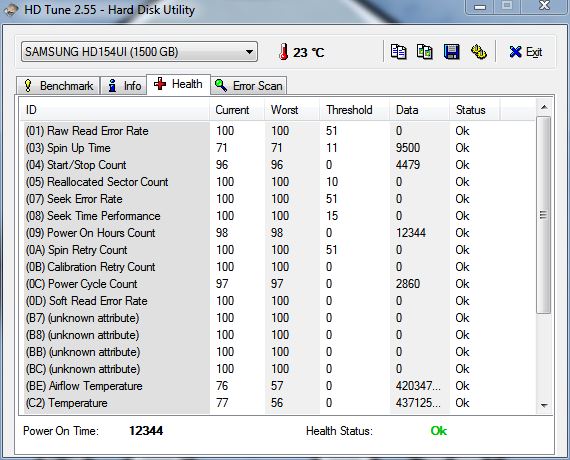Click the 420347... data value
The image size is (570, 460).
point(418,386)
